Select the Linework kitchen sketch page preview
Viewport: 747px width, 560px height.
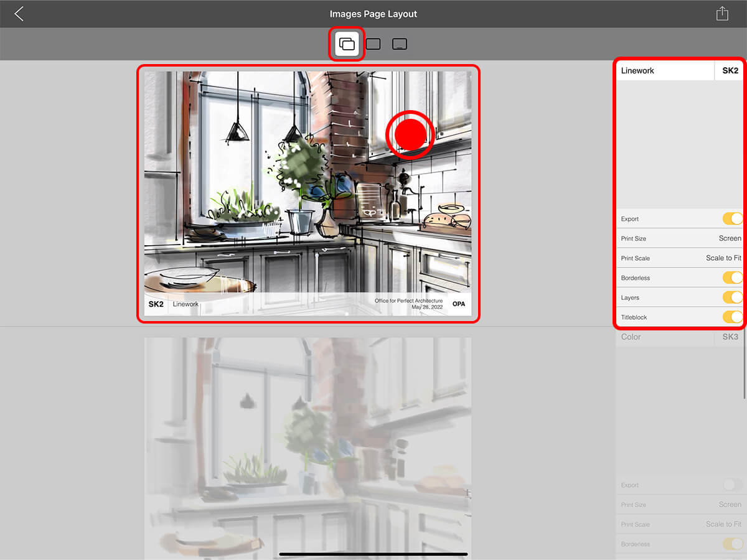tap(308, 193)
